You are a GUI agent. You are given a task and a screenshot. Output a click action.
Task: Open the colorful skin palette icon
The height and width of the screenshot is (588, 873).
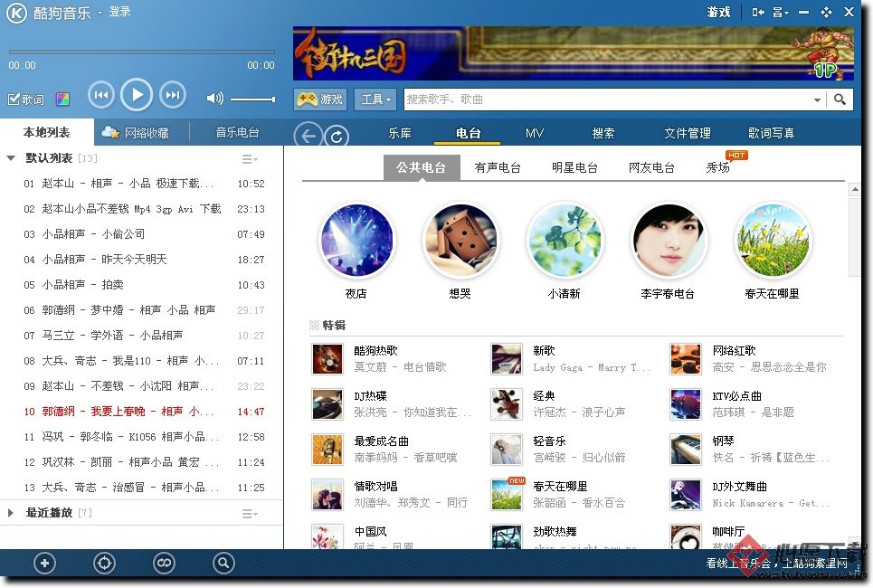pyautogui.click(x=63, y=100)
